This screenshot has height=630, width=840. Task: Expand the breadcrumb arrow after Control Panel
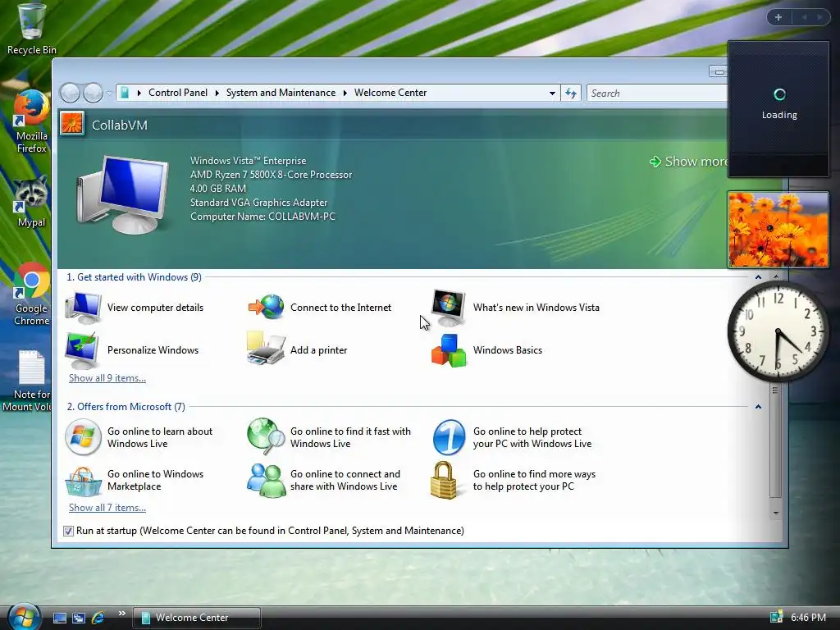217,94
